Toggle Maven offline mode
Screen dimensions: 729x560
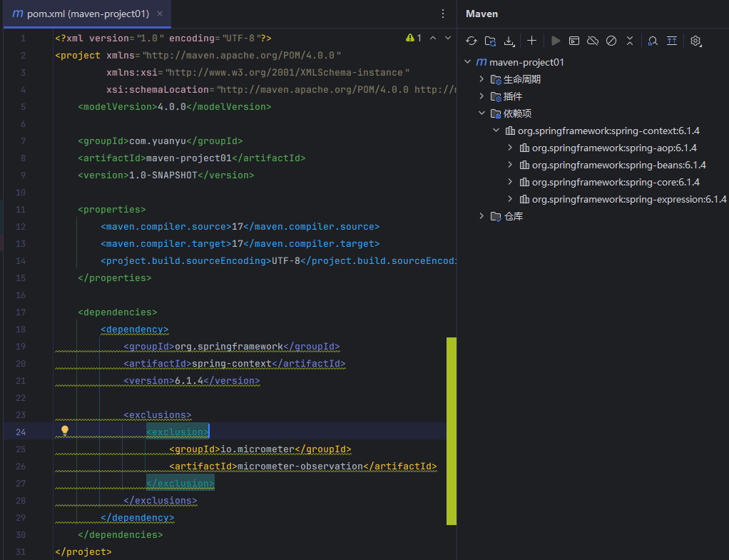[x=593, y=41]
